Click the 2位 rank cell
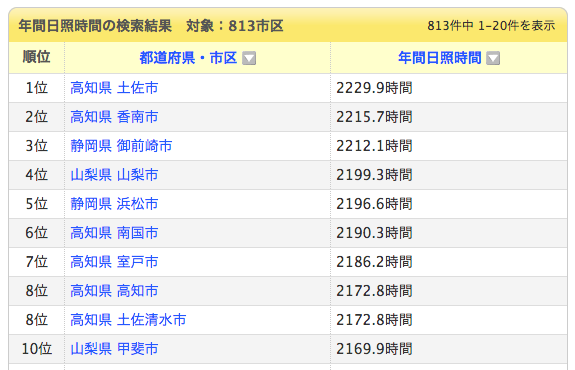Viewport: 575px width, 370px height. click(x=37, y=117)
